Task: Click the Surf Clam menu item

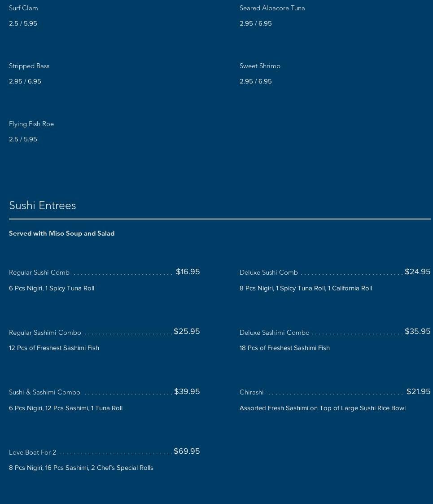Action: 23,8
